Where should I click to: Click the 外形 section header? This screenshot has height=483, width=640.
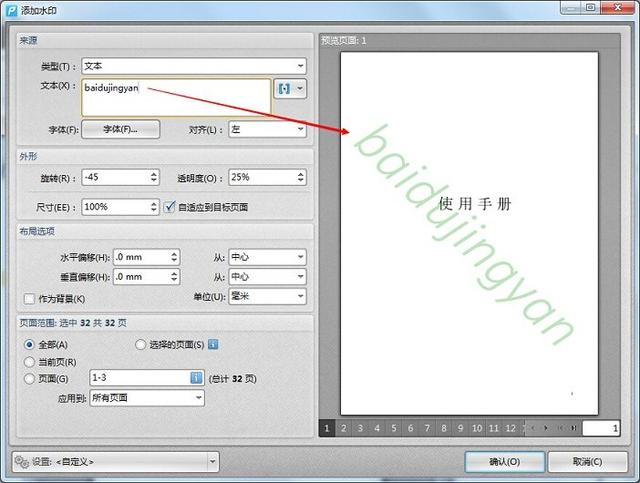click(29, 156)
